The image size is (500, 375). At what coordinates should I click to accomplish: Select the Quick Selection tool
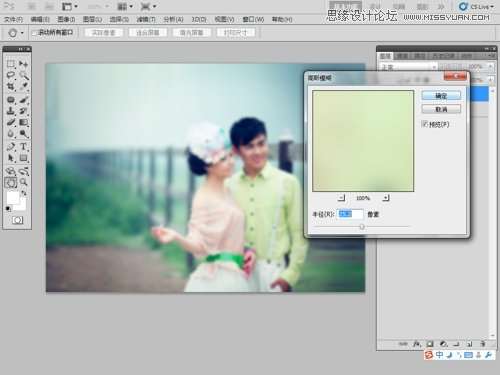pyautogui.click(x=23, y=75)
